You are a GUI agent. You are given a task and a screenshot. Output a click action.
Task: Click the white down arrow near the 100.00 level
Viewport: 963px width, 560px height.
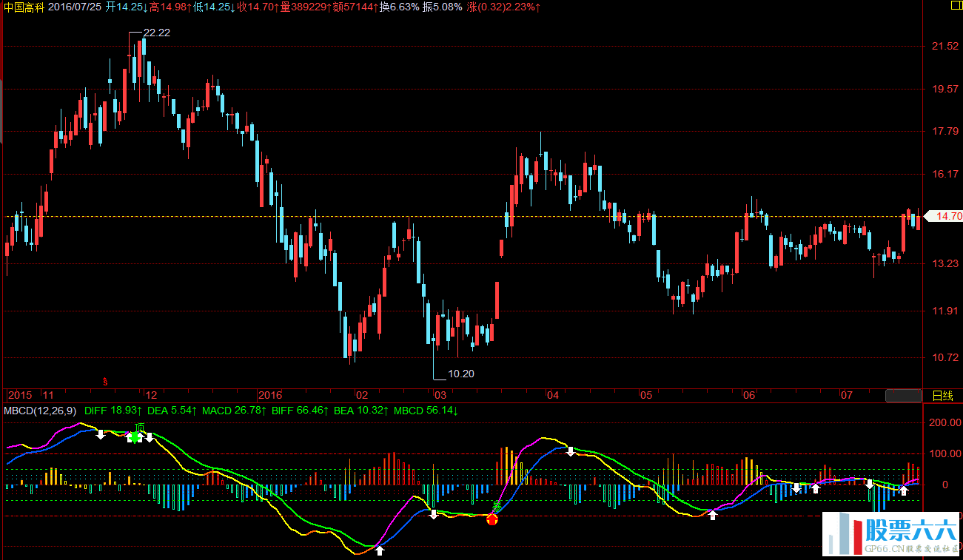click(571, 451)
